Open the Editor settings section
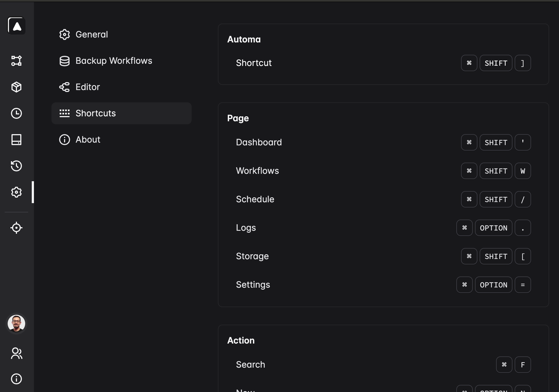559x392 pixels. 88,87
